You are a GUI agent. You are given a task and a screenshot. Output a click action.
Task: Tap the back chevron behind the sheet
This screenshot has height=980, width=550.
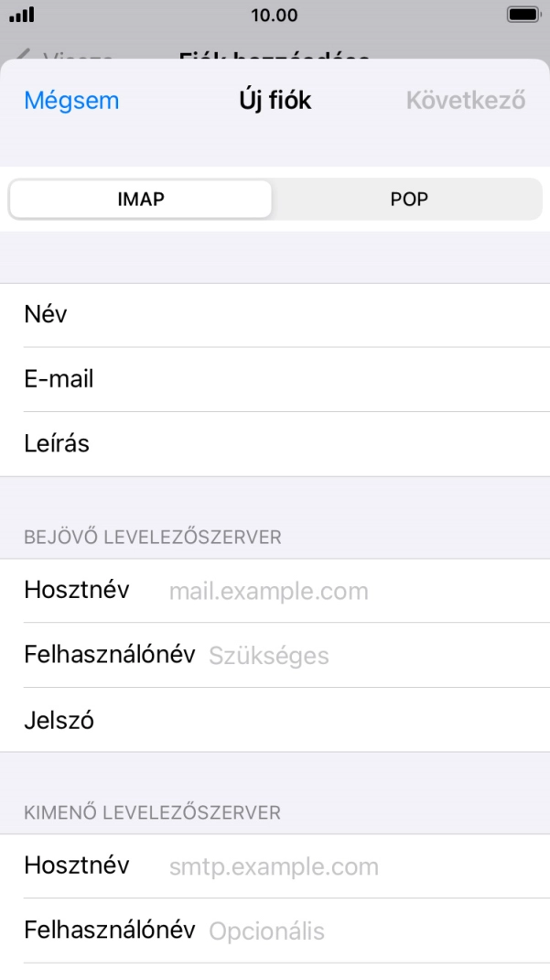click(x=25, y=57)
